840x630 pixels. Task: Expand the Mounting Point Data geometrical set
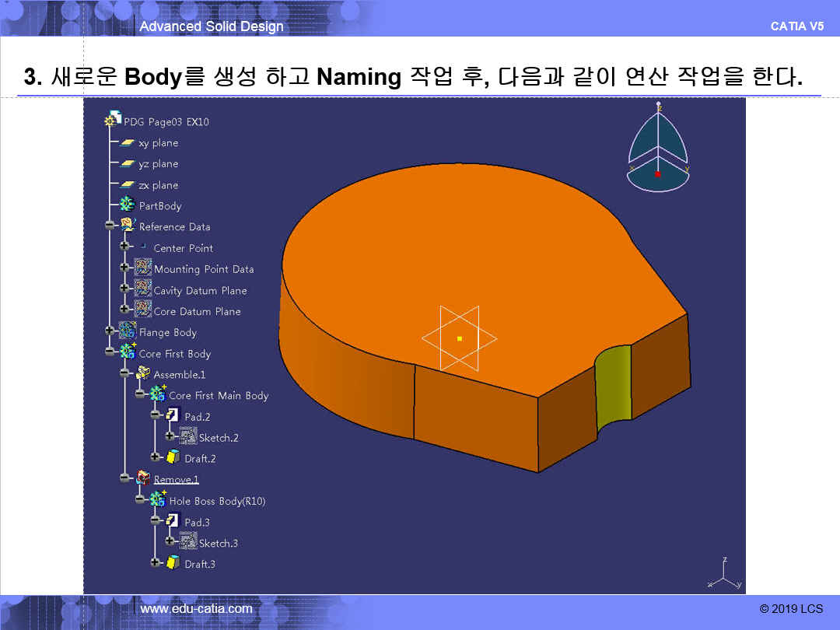[124, 268]
